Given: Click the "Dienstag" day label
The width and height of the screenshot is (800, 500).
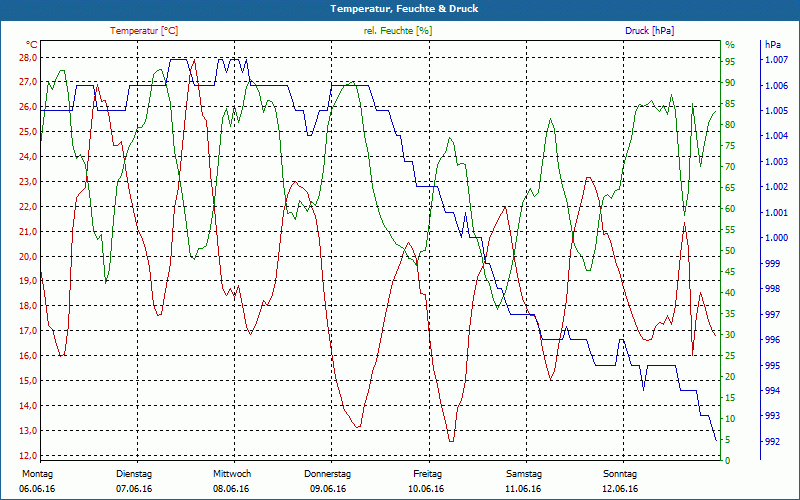Looking at the screenshot, I should tap(134, 474).
